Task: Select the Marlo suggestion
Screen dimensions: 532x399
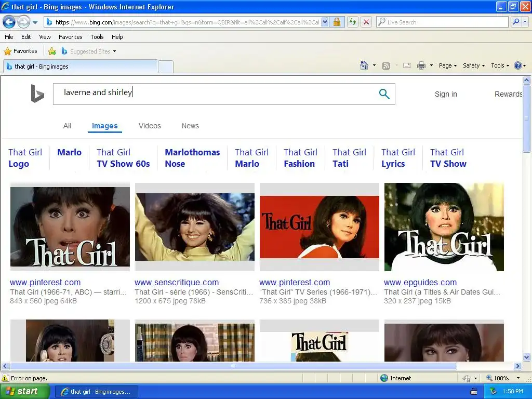Action: [69, 152]
